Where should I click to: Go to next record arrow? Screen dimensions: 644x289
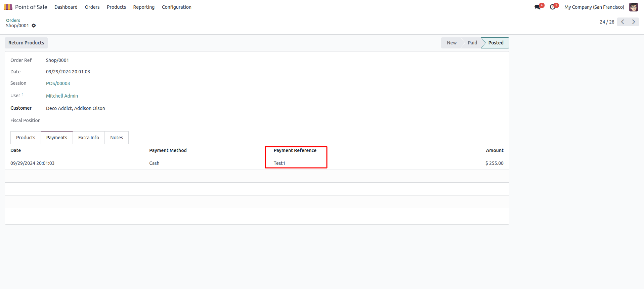pos(634,22)
